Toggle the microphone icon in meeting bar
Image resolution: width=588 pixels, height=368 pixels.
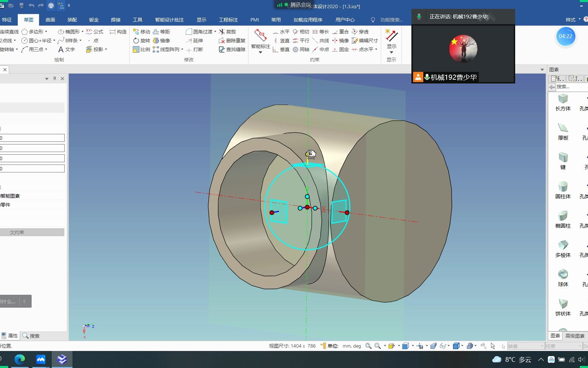click(419, 17)
